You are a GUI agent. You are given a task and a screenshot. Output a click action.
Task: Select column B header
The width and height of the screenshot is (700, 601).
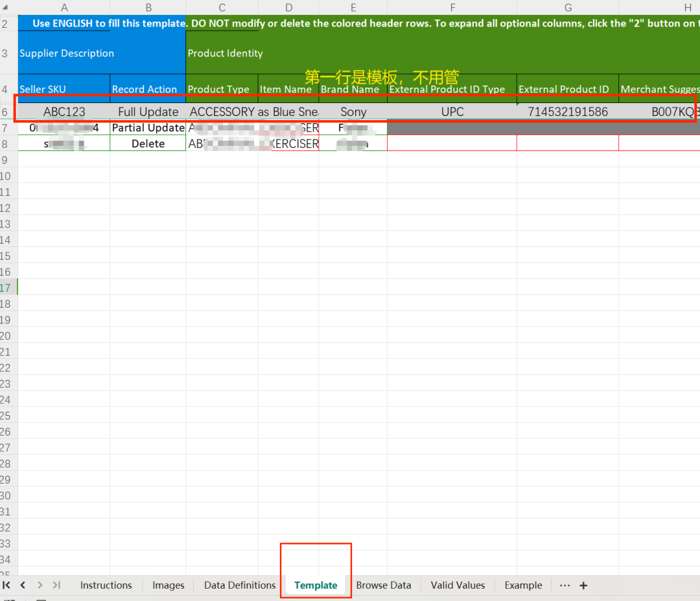(x=148, y=7)
